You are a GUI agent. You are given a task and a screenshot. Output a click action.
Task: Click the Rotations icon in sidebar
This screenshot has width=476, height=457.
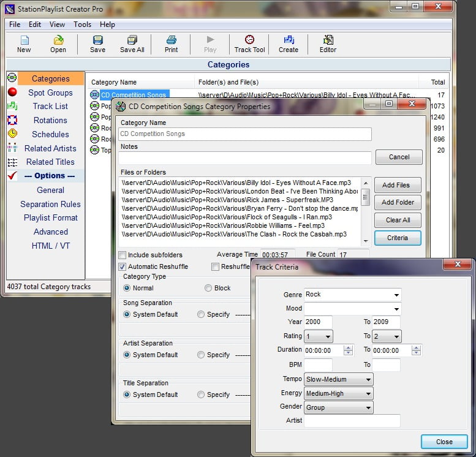pyautogui.click(x=12, y=120)
